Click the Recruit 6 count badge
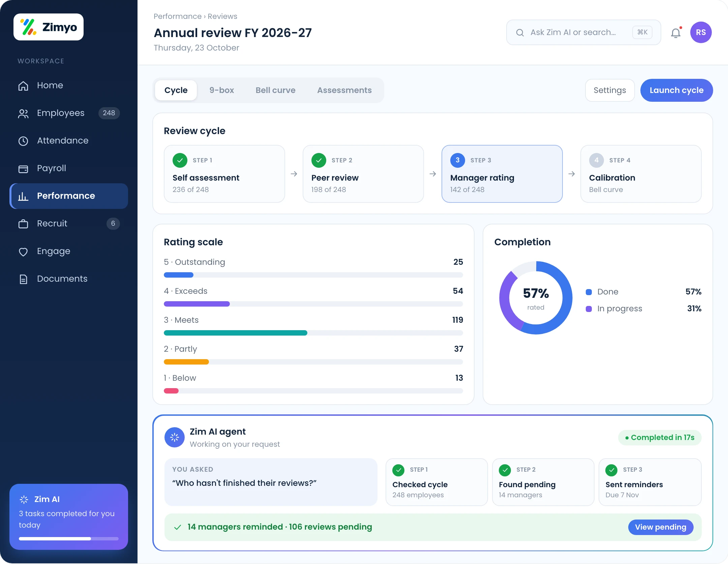The width and height of the screenshot is (728, 564). click(x=113, y=223)
